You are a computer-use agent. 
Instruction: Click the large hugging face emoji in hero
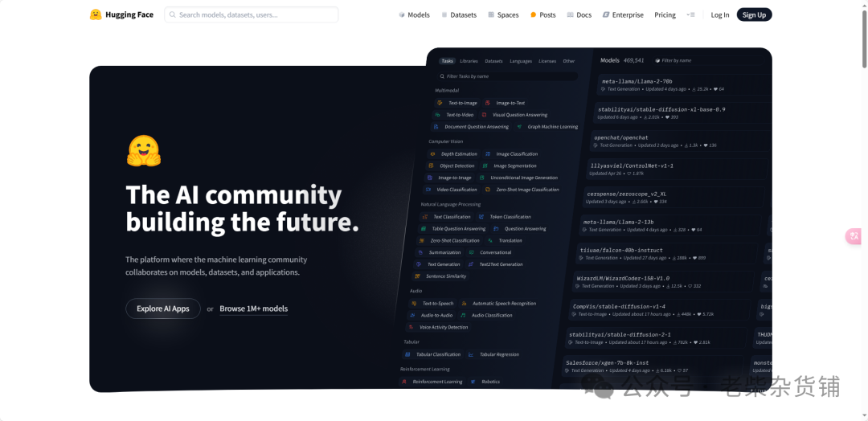click(x=144, y=151)
